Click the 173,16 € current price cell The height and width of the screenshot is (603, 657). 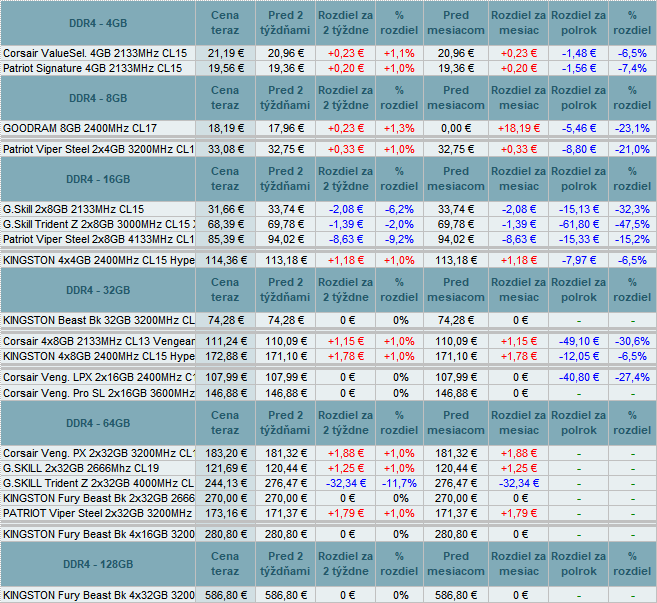pos(225,513)
